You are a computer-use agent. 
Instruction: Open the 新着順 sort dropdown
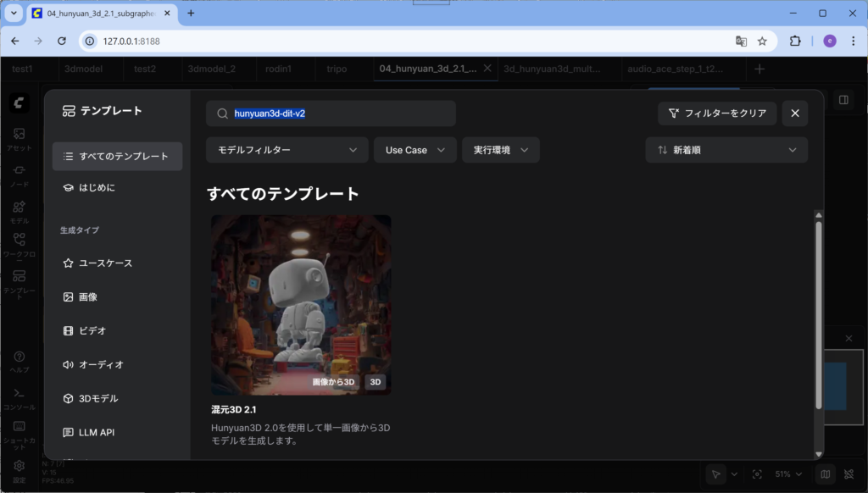(726, 150)
